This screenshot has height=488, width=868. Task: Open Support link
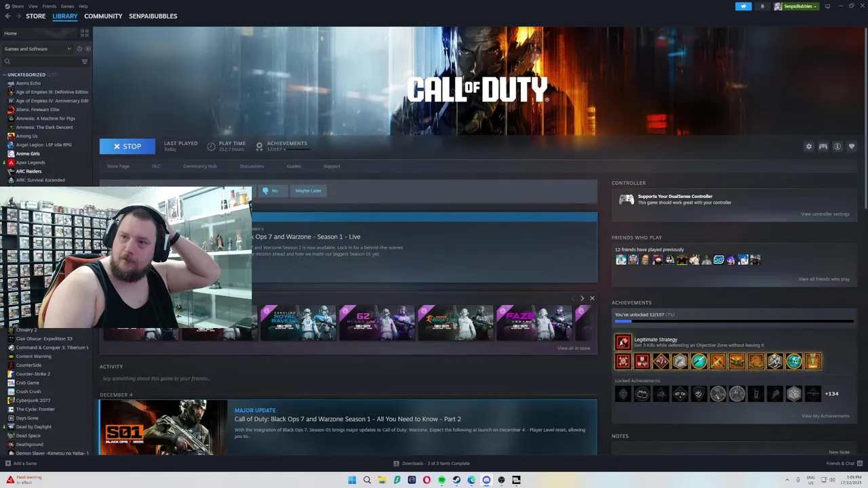coord(332,166)
